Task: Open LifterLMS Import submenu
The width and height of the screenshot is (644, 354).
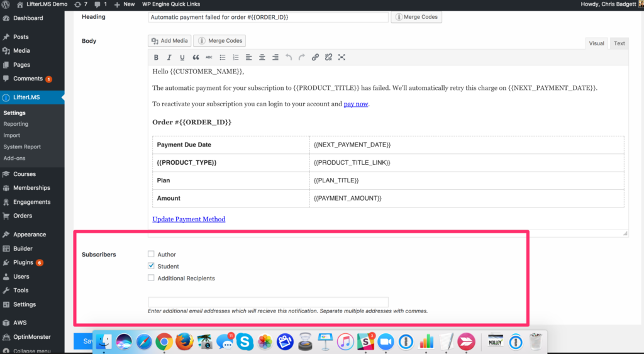Action: (x=12, y=136)
